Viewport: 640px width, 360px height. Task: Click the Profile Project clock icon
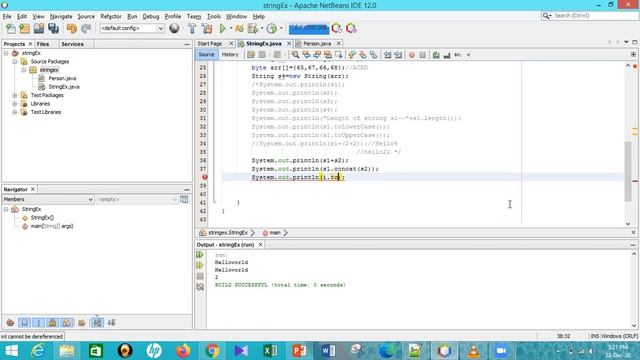(x=271, y=29)
